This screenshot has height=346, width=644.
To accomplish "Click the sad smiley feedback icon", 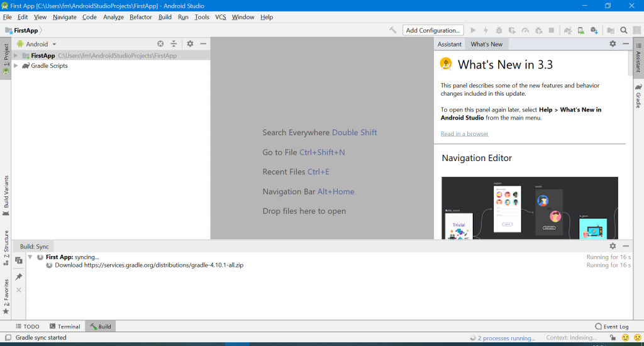I will click(x=638, y=337).
